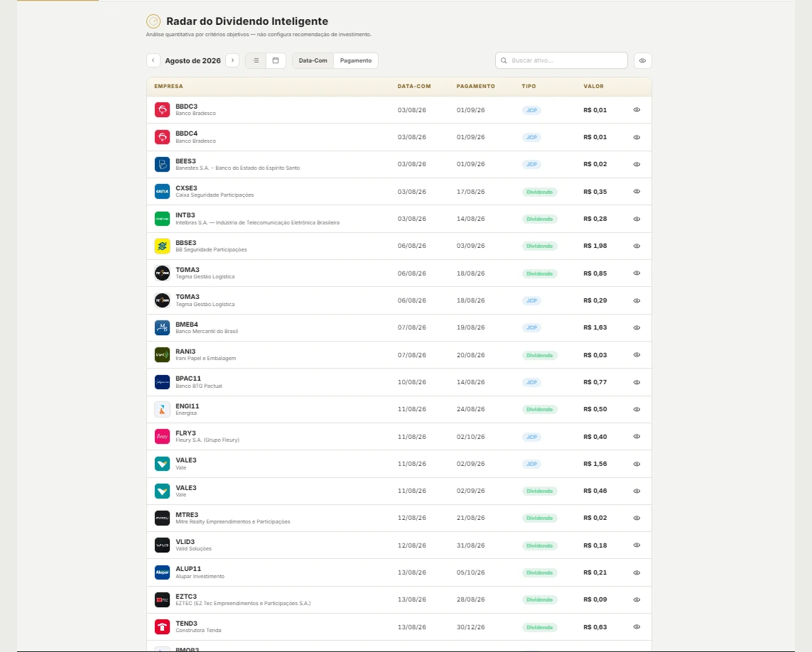812x652 pixels.
Task: Click the radar logo beside the page title
Action: pos(153,21)
